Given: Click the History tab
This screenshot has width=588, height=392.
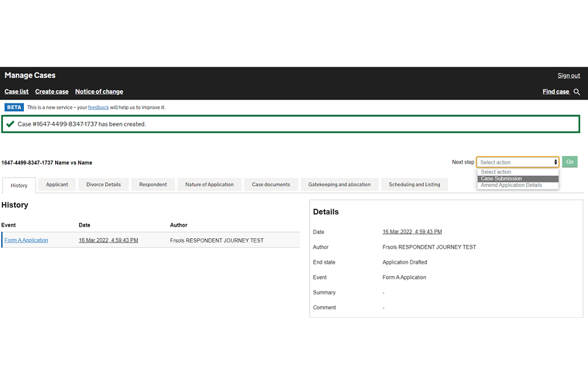Looking at the screenshot, I should [19, 185].
